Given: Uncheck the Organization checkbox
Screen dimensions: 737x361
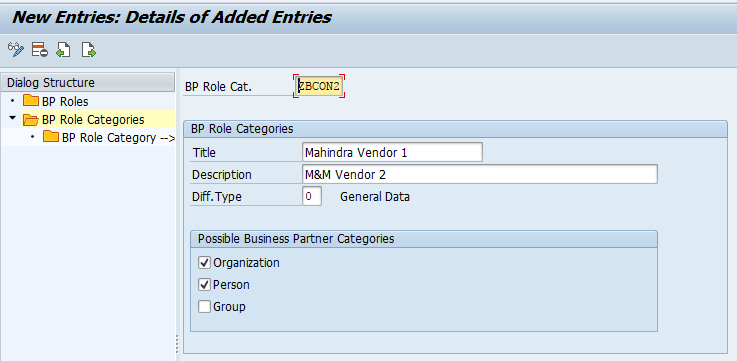Looking at the screenshot, I should (204, 263).
